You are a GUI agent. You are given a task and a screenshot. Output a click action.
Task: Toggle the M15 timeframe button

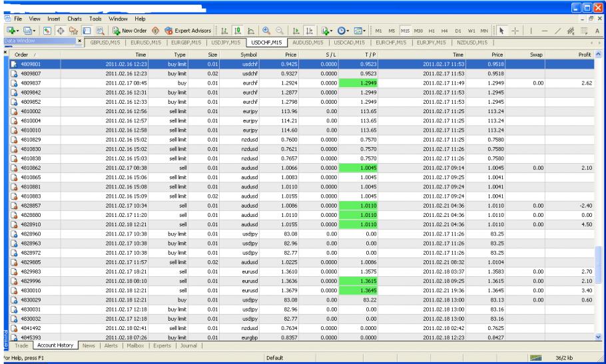click(x=404, y=32)
